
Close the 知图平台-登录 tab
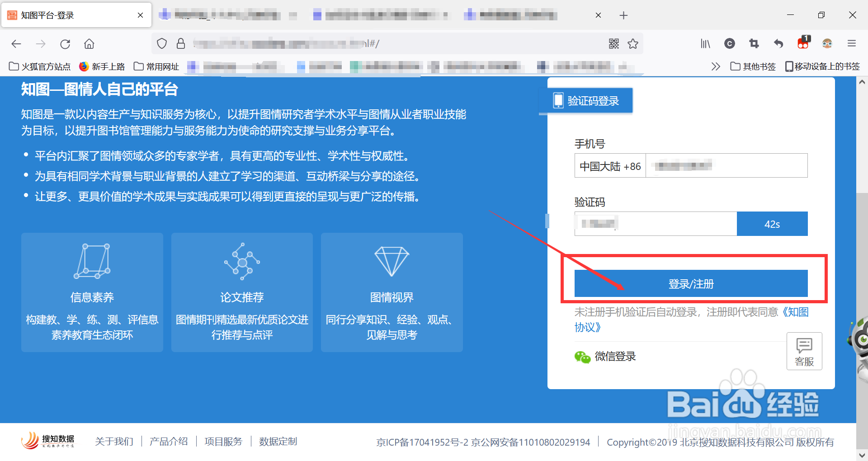[140, 15]
